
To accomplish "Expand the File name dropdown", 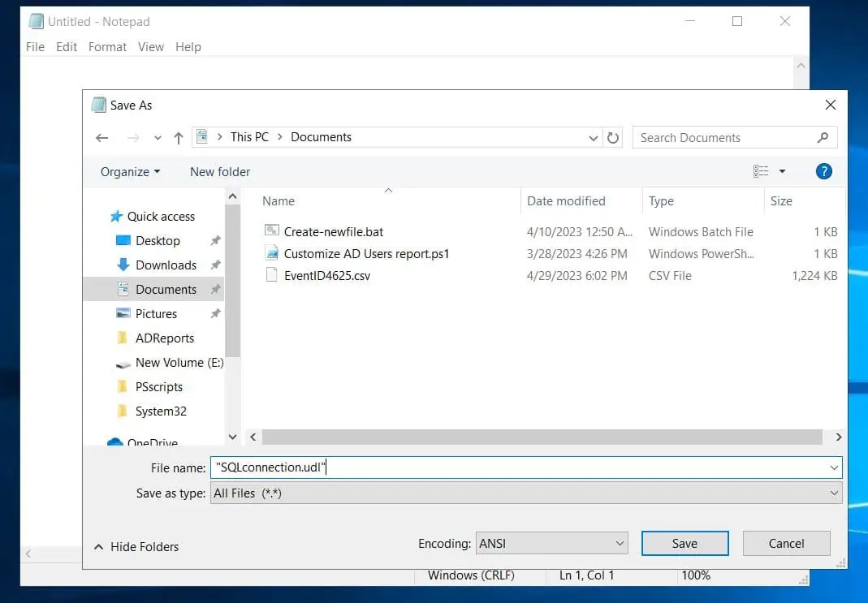I will [x=834, y=468].
